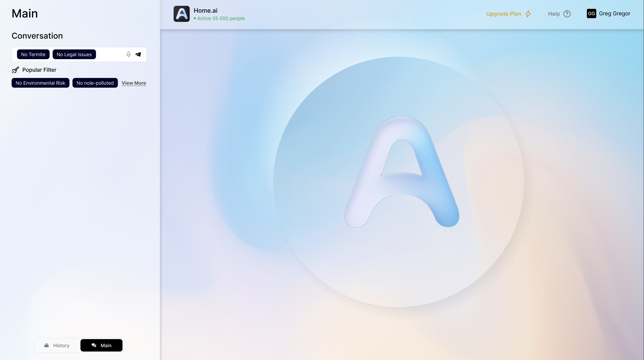The width and height of the screenshot is (644, 360).
Task: Click the Home.ai app logo icon
Action: pos(182,14)
